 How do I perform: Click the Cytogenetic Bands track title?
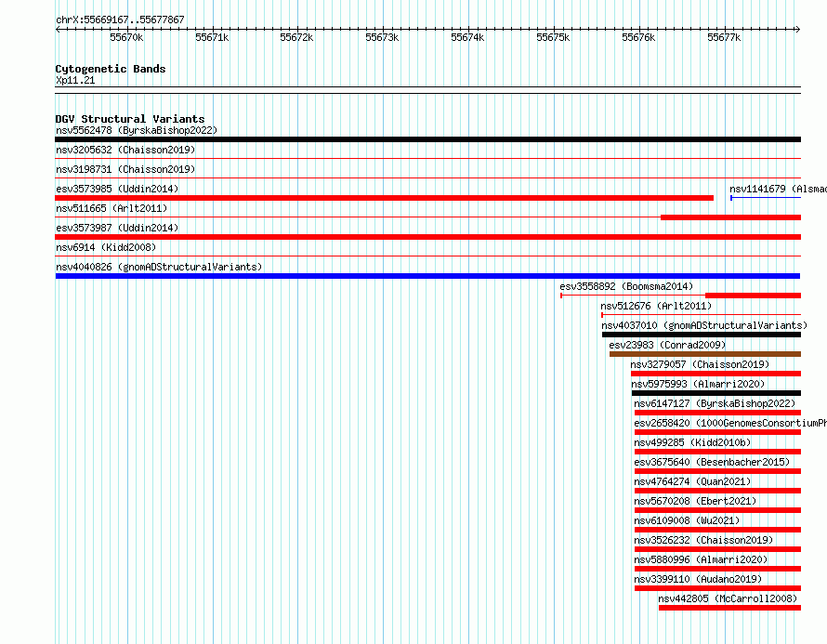point(111,69)
